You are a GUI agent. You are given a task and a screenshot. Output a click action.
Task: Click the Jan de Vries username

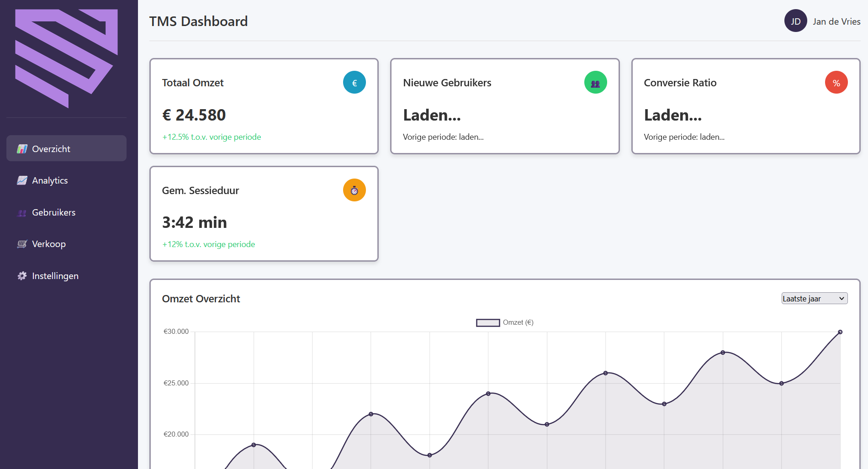point(836,21)
